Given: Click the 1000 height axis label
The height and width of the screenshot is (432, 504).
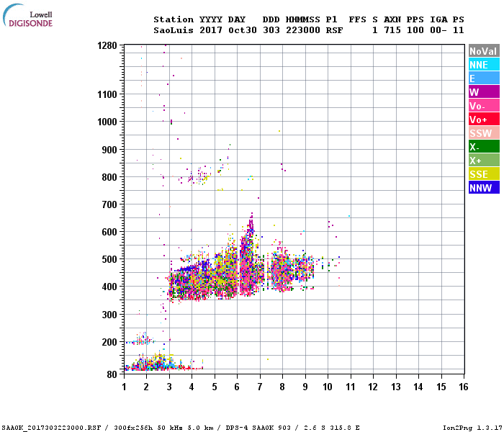Looking at the screenshot, I should (107, 122).
